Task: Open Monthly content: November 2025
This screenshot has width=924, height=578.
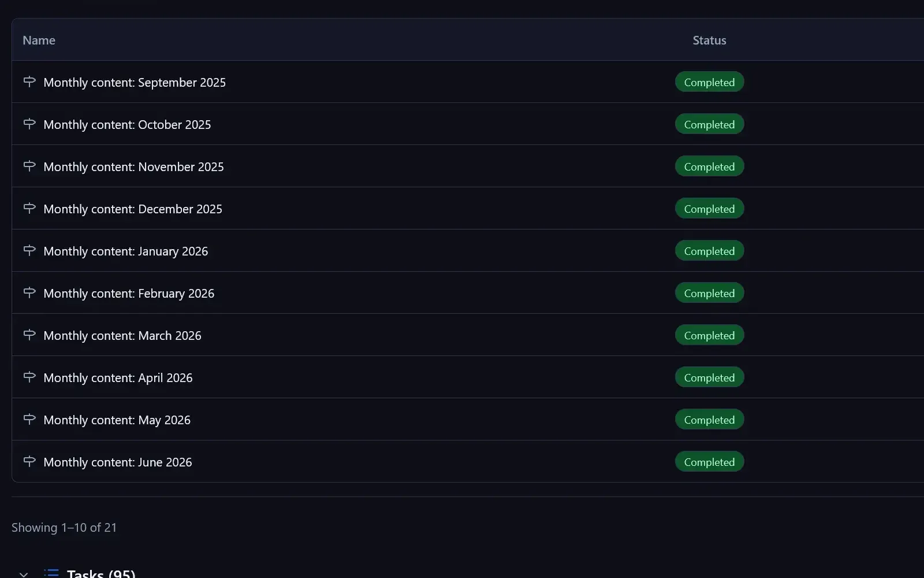Action: pyautogui.click(x=133, y=167)
